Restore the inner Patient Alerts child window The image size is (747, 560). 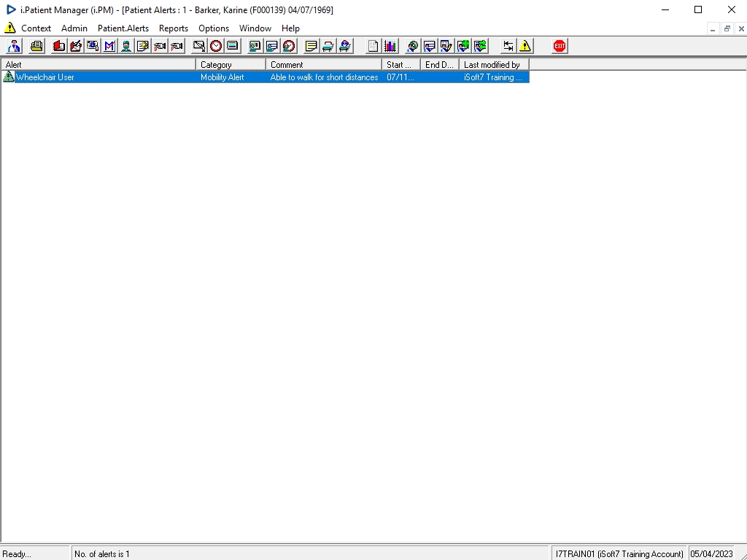[x=727, y=28]
